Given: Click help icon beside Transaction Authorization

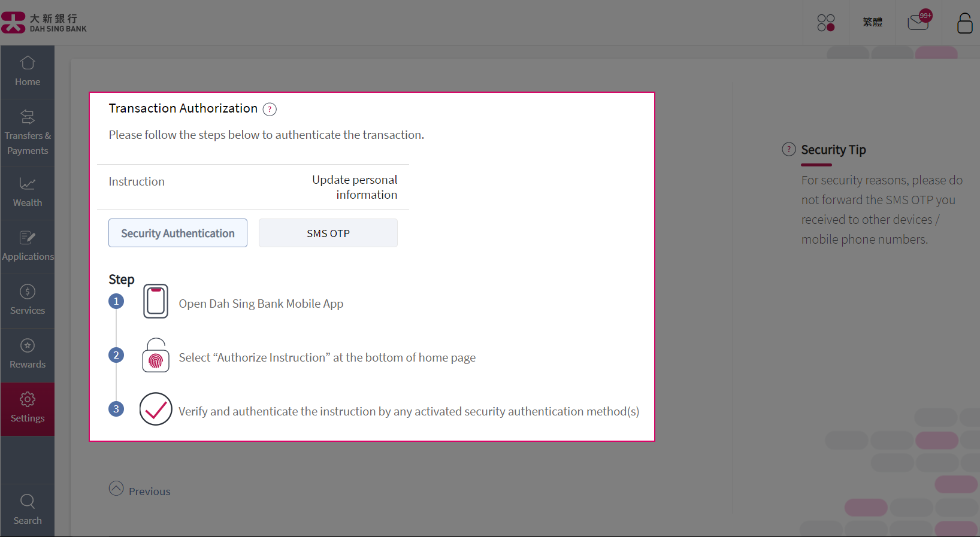Looking at the screenshot, I should [270, 109].
